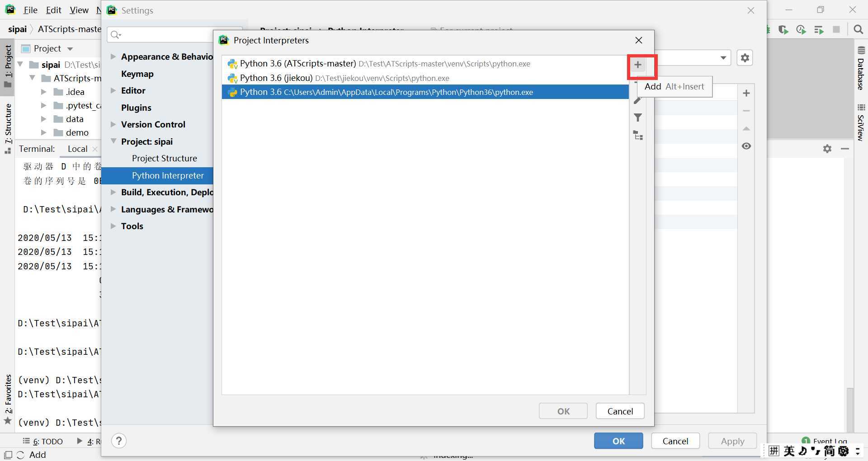Select Python 3.6 (jiekou) interpreter
Screen dimensions: 868x461
[425, 78]
